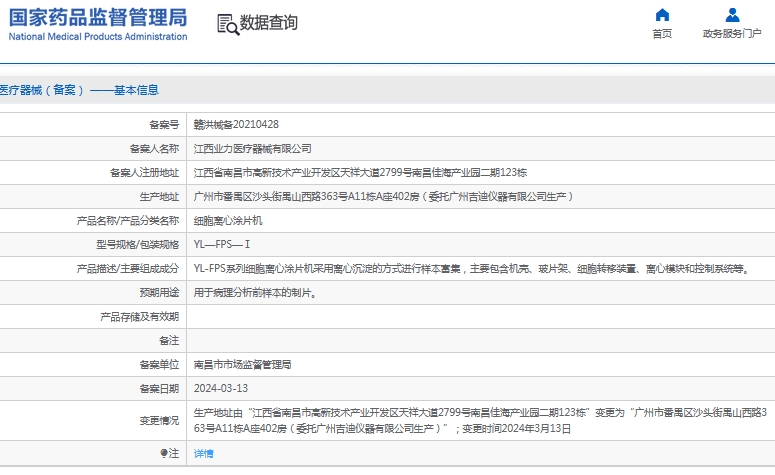Click the 备案单位 label

pos(159,365)
